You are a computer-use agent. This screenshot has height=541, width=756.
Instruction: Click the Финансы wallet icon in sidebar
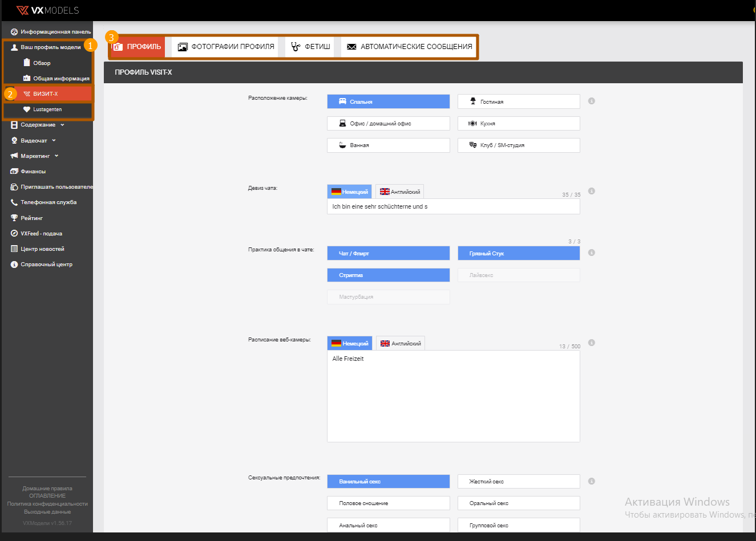coord(14,172)
